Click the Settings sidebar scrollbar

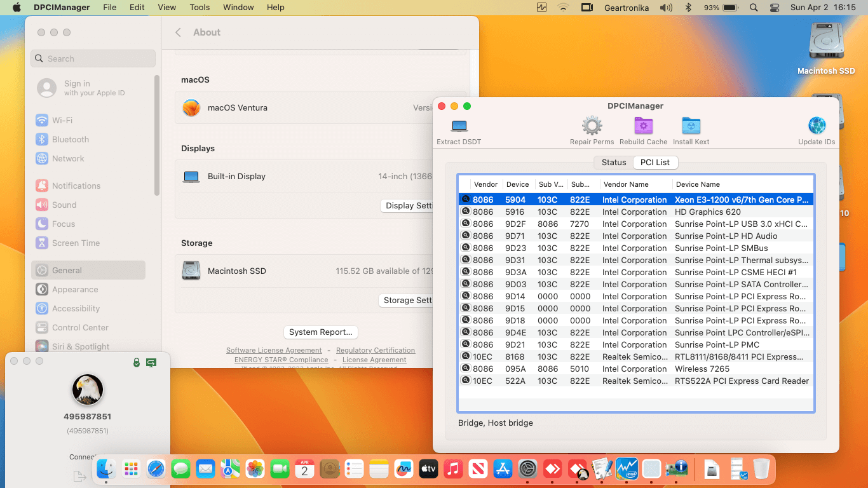(x=157, y=135)
